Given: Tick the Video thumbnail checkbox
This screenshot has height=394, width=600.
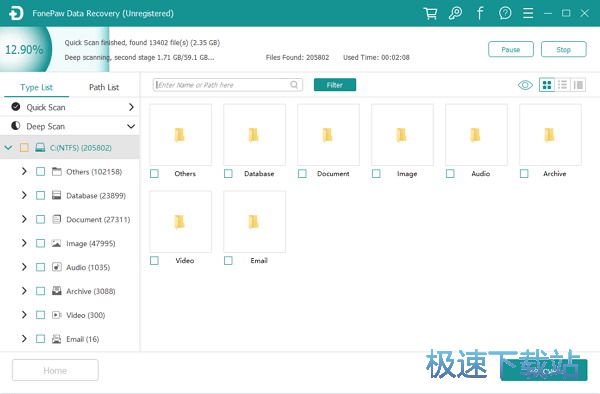Looking at the screenshot, I should pyautogui.click(x=154, y=260).
